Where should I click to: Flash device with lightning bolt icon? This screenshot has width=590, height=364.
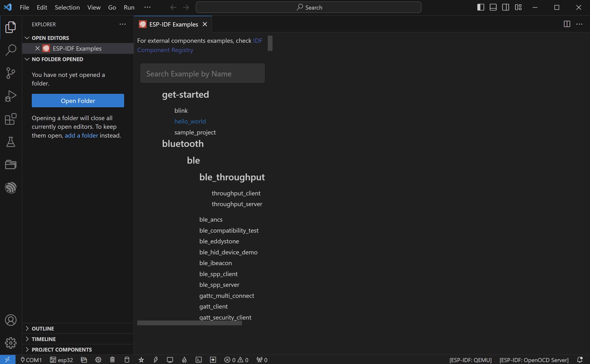click(x=156, y=360)
